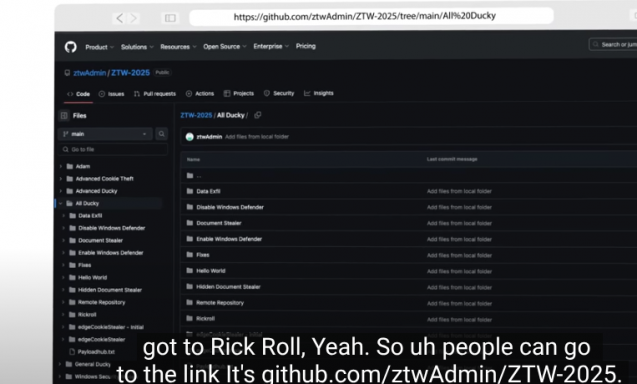Collapse the All Ducky folder

coord(61,203)
